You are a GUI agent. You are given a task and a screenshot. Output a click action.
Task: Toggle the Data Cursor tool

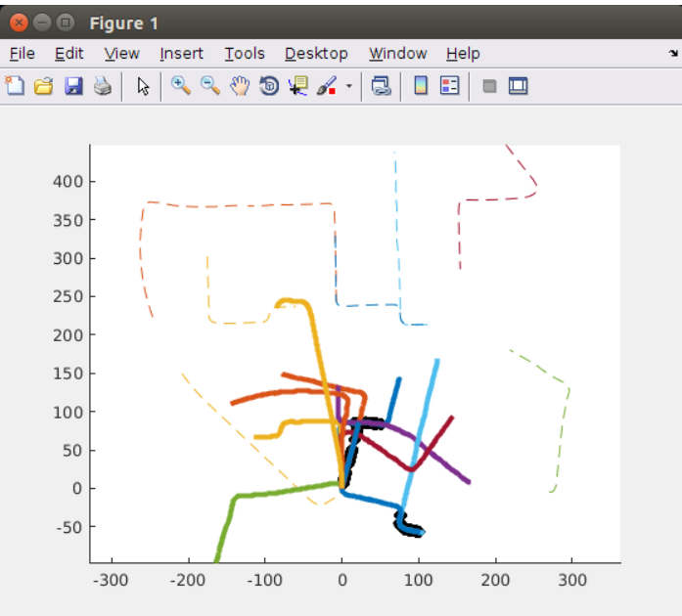(298, 86)
